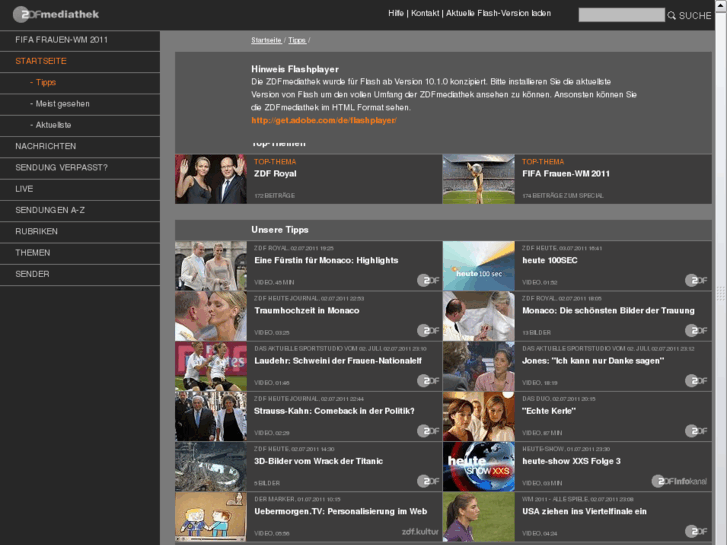Click Strauss-Kahn thumbnail
Screen dimensions: 727x545
pos(211,417)
